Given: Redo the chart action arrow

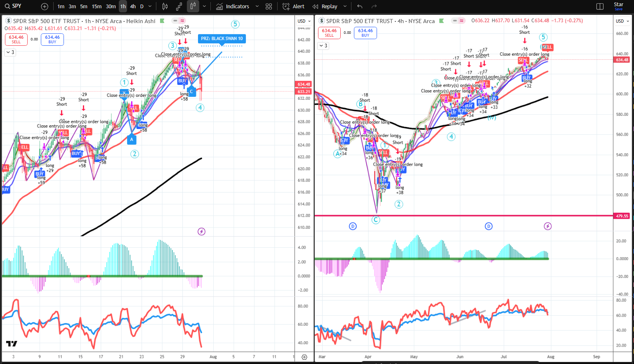Looking at the screenshot, I should coord(374,7).
